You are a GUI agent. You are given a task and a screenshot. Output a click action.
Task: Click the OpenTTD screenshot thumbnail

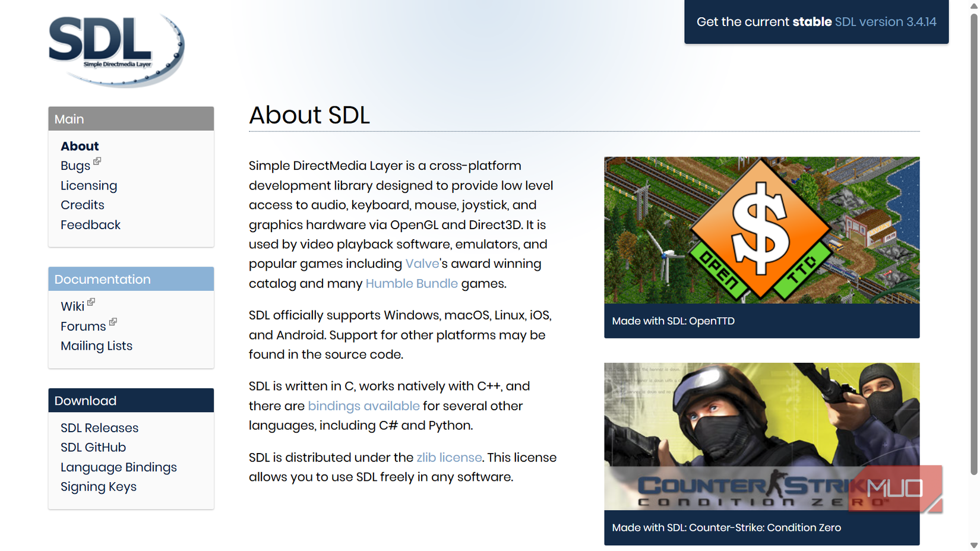(762, 230)
